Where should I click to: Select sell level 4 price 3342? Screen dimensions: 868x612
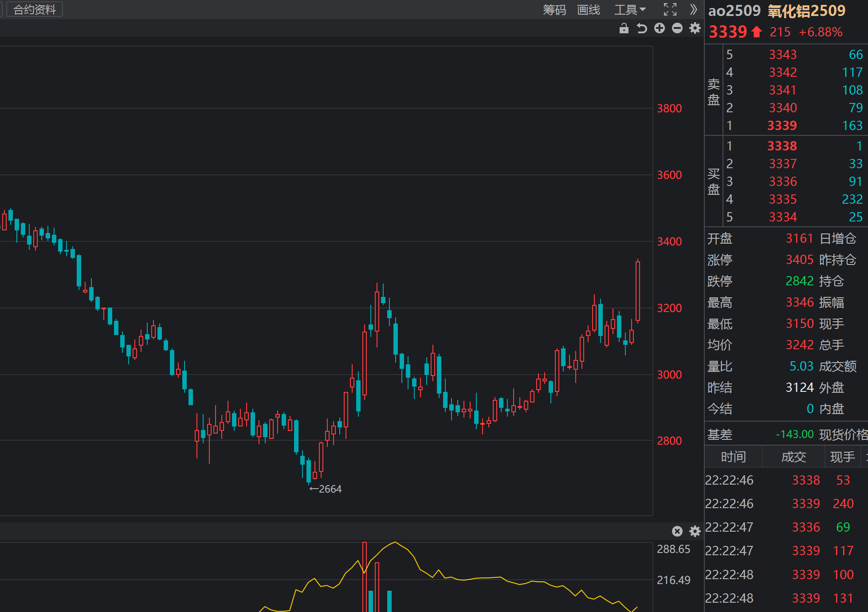[x=783, y=72]
